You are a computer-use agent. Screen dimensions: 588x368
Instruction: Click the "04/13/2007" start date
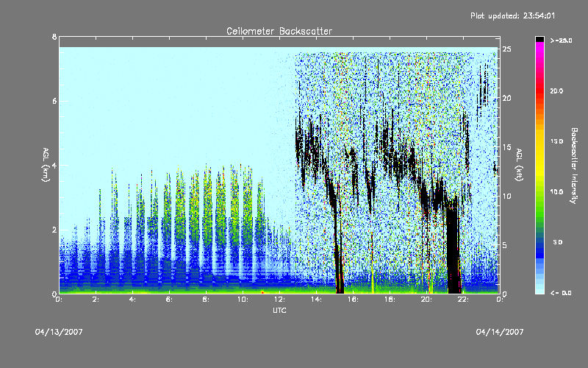coord(59,332)
